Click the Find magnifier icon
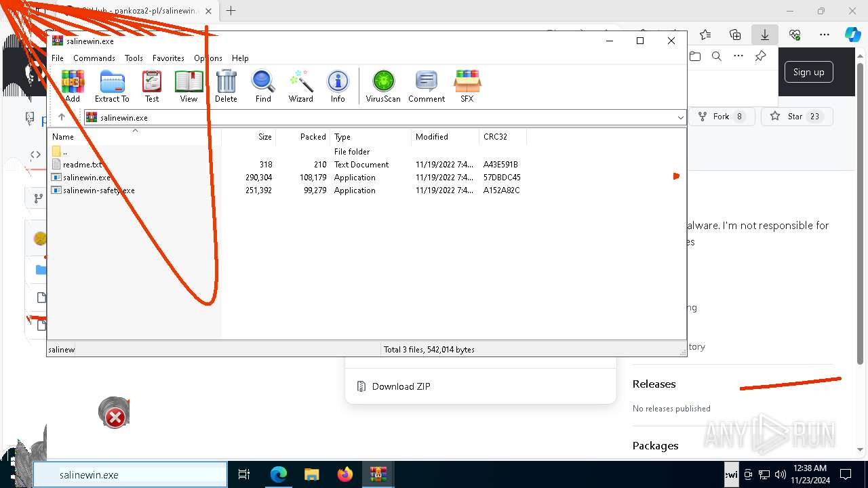This screenshot has width=868, height=488. click(x=263, y=86)
